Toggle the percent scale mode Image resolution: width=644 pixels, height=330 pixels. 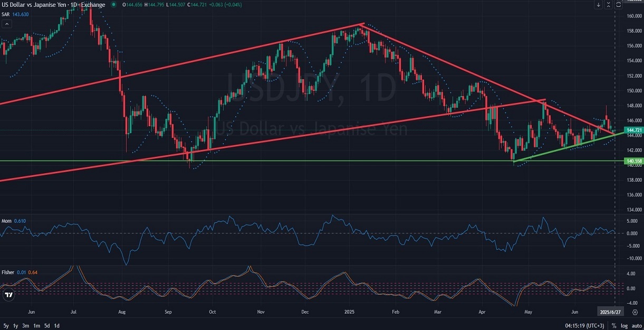pyautogui.click(x=614, y=326)
